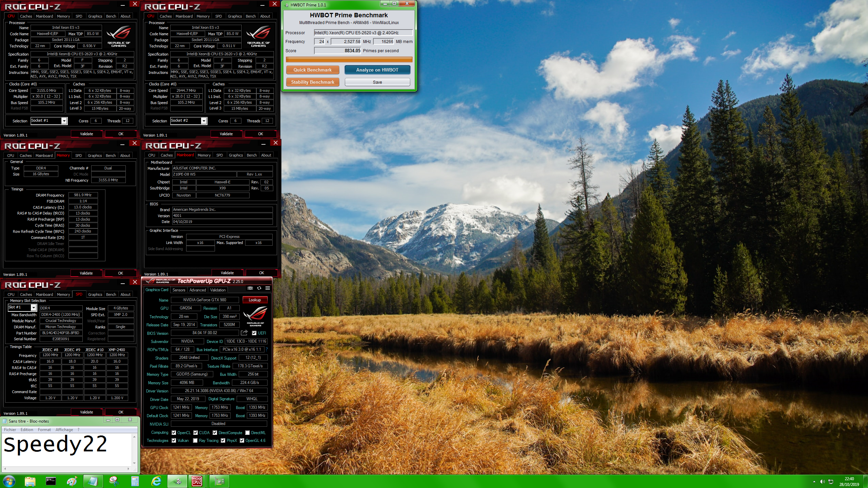Toggle the DirectCompute checkbox

click(x=215, y=432)
